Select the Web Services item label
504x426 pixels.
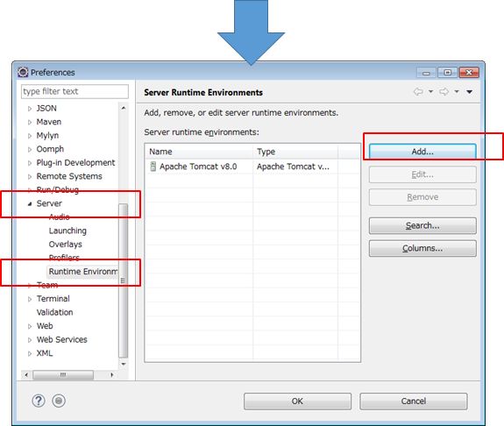(61, 339)
